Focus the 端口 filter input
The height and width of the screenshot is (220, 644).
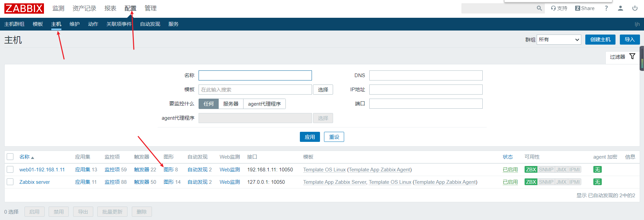426,104
